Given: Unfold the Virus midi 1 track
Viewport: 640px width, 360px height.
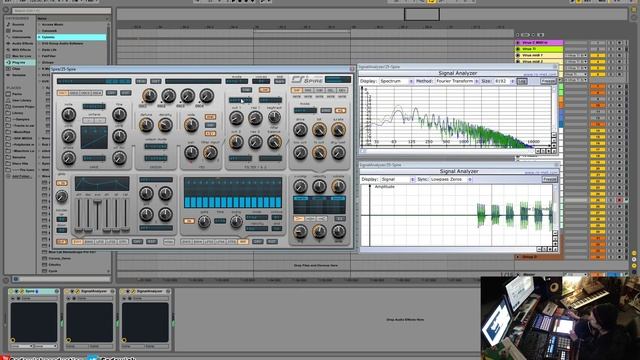Looking at the screenshot, I should 518,55.
